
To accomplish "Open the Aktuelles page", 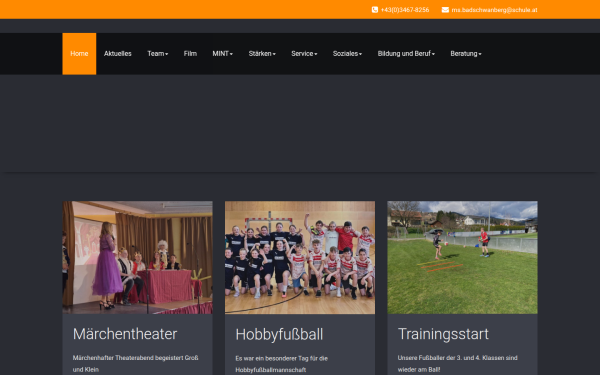I will click(x=117, y=54).
